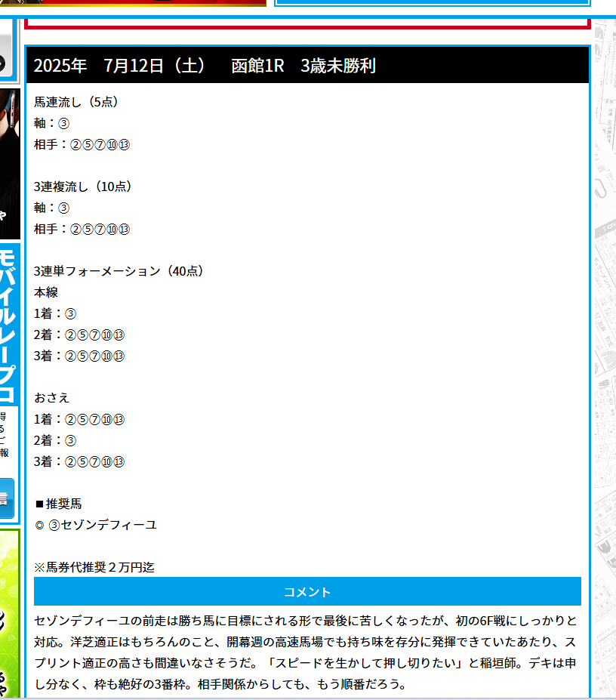Click 相手：②⑤⑦⑩⑬ under the 3連複流し section
Image resolution: width=616 pixels, height=700 pixels.
[82, 229]
